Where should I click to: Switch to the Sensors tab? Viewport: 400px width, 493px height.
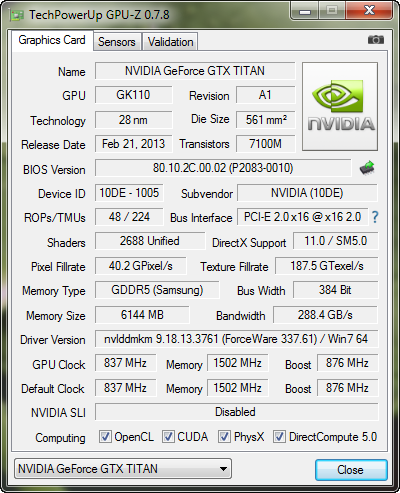(117, 42)
